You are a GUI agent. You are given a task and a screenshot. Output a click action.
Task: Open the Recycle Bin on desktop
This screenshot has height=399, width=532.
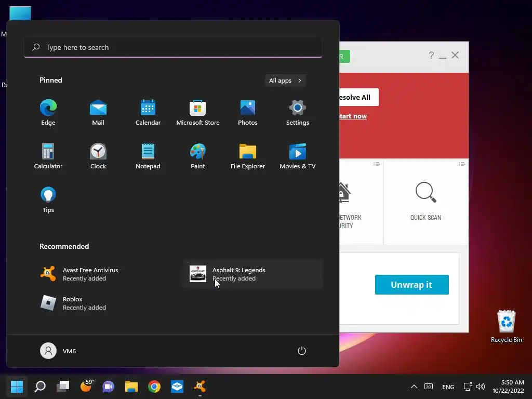pos(506,326)
